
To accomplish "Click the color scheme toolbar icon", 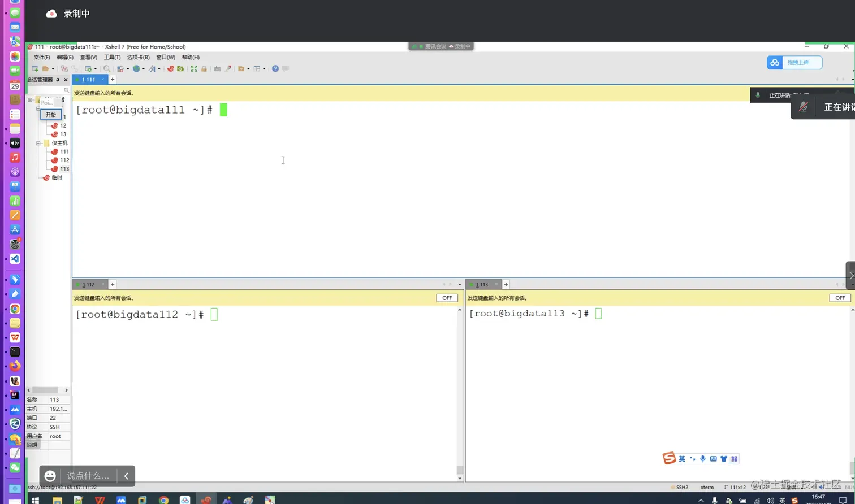I will click(x=120, y=68).
